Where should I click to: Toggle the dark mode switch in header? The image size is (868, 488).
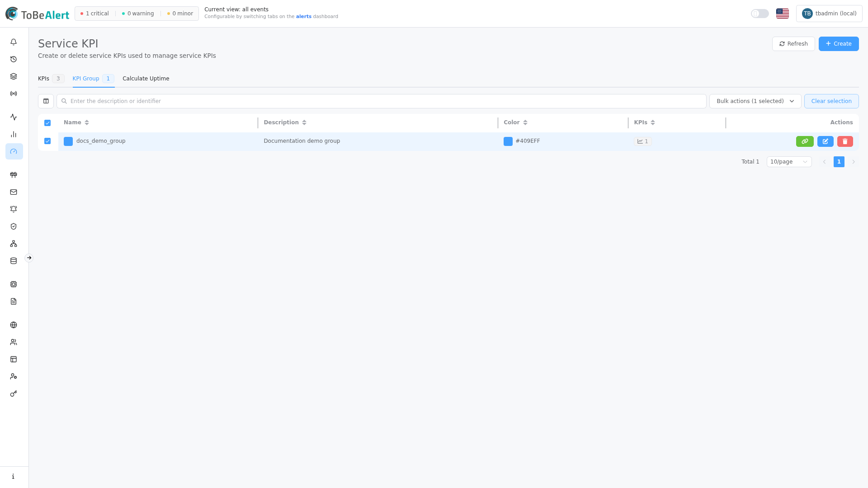coord(759,14)
